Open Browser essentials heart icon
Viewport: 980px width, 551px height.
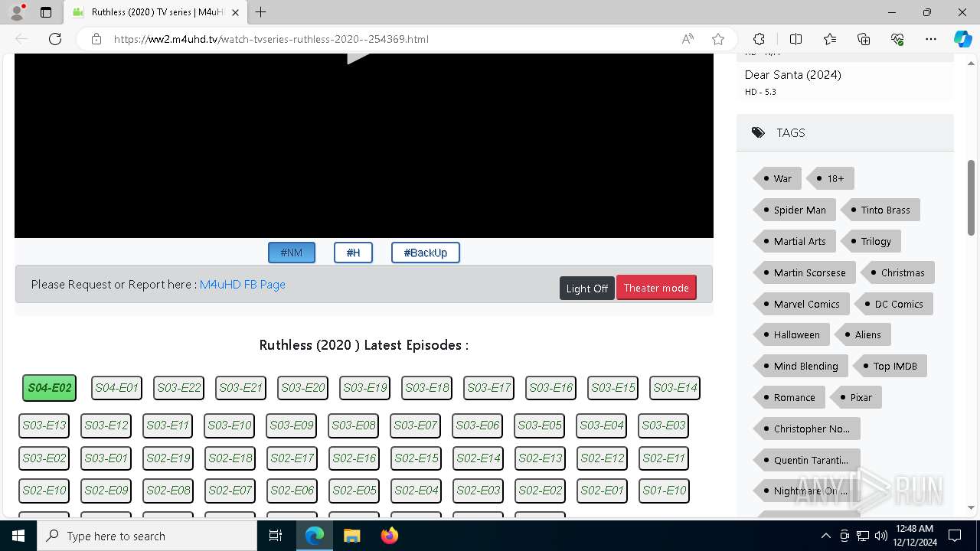(898, 39)
